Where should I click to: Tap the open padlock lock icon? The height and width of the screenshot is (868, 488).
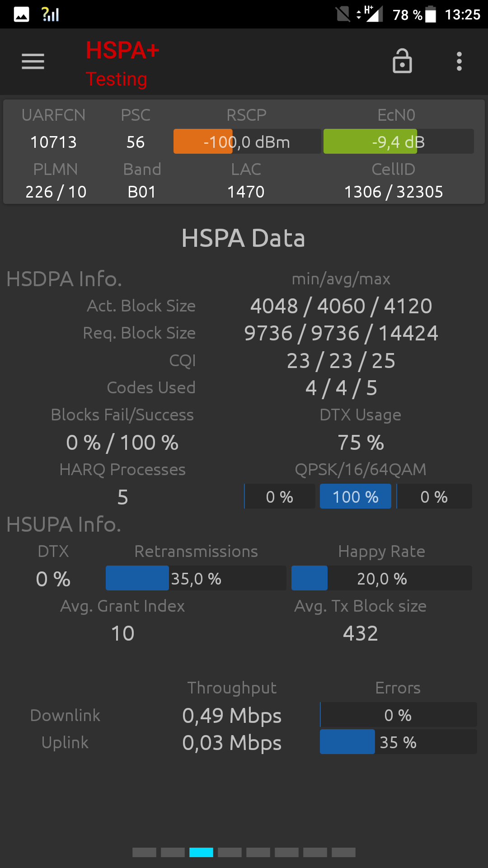(402, 61)
